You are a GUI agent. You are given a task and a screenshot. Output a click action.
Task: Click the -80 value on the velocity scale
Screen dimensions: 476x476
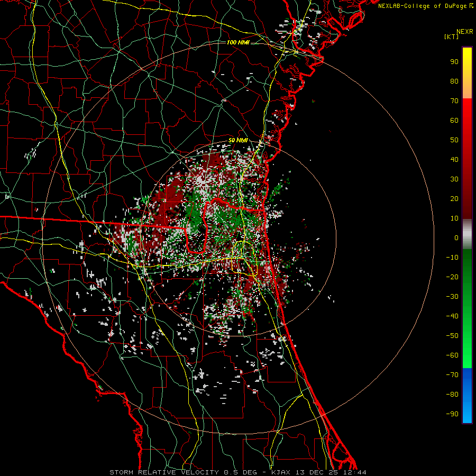[452, 395]
